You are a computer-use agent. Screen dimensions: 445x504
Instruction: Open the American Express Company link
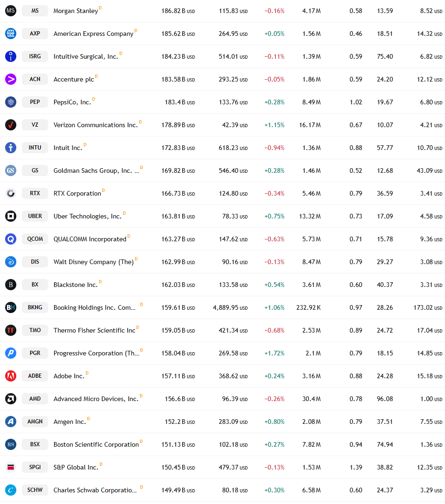coord(93,34)
